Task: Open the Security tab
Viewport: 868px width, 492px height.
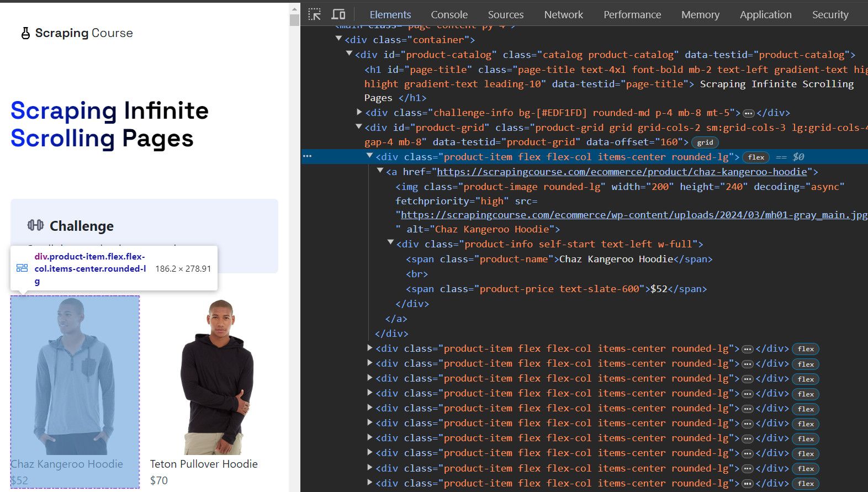Action: coord(830,15)
